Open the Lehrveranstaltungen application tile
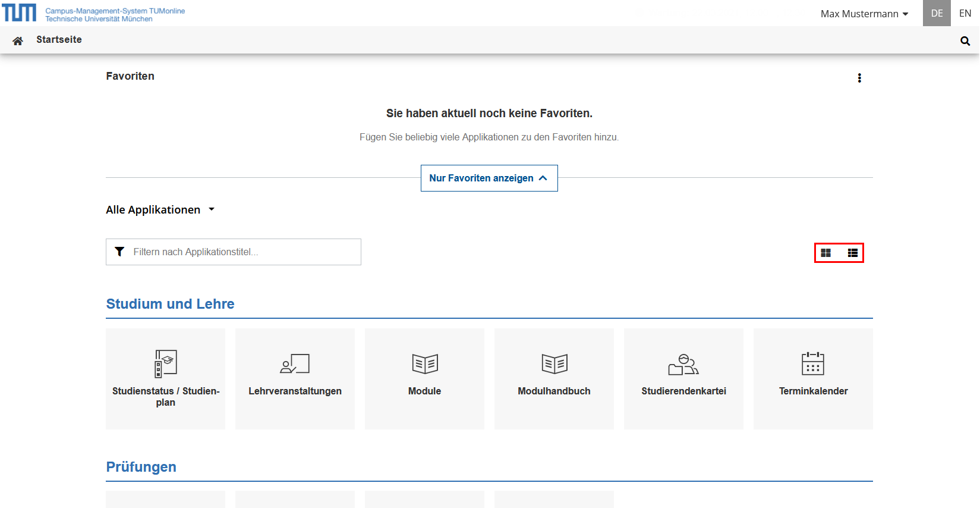Viewport: 980px width, 508px height. click(295, 378)
